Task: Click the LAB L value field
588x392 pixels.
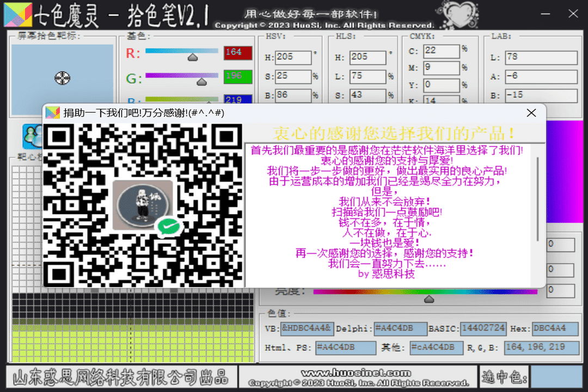Action: click(x=540, y=58)
